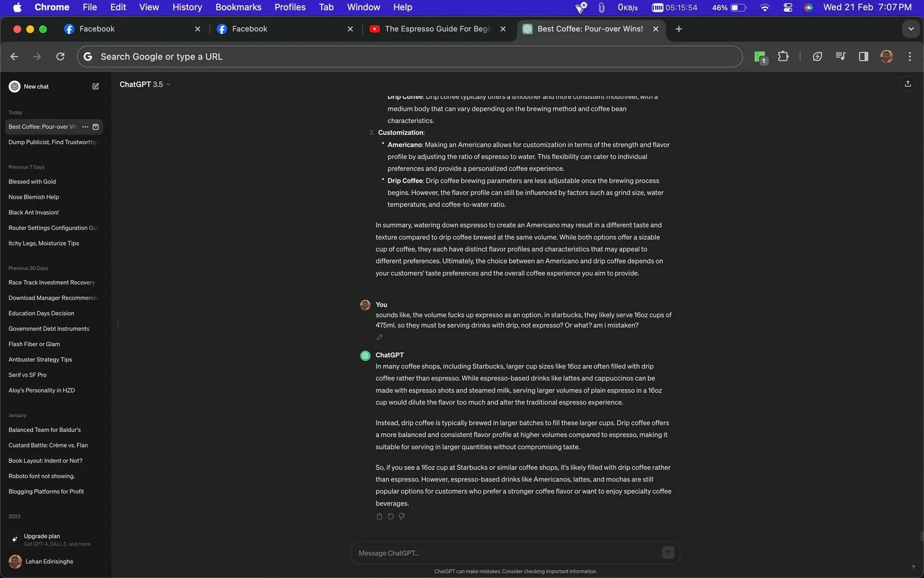Click the Siri icon in menu bar
924x578 pixels.
pyautogui.click(x=808, y=7)
